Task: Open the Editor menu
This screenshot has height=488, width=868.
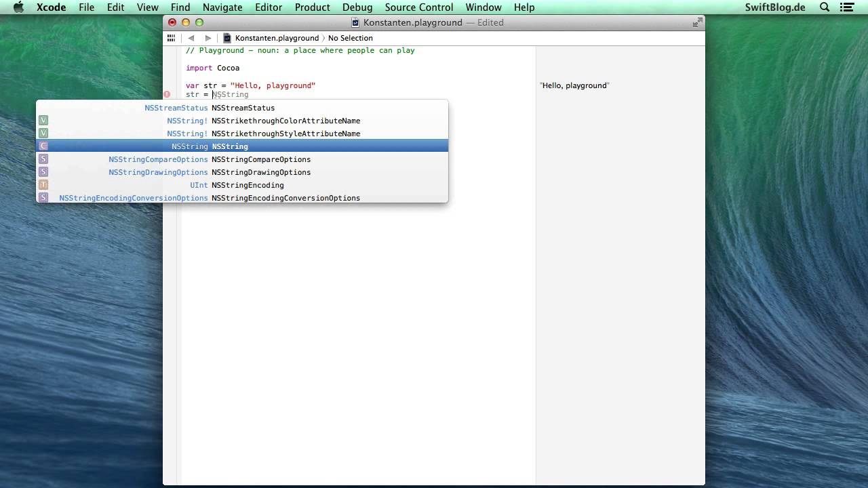Action: pos(269,7)
